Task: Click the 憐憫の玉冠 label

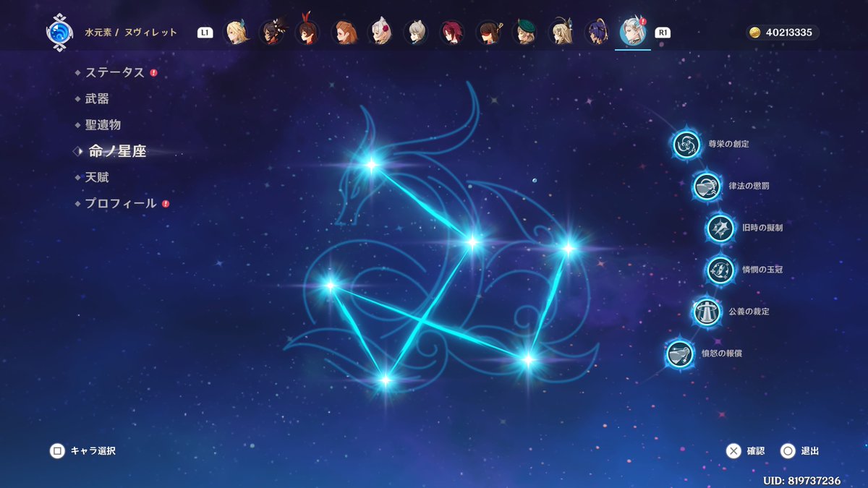Action: coord(762,270)
